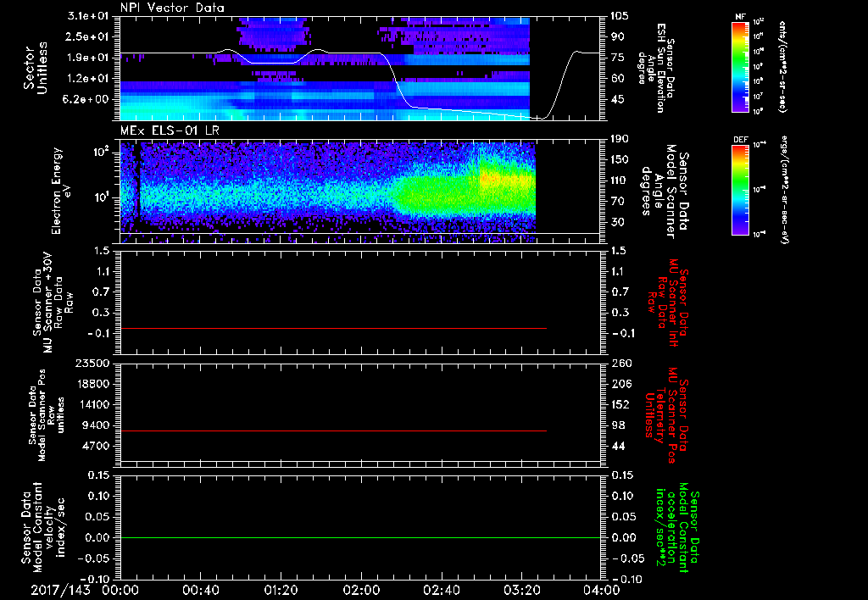Click the 14100 scanner position tick label
Screen dimensions: 868x600
pyautogui.click(x=93, y=404)
